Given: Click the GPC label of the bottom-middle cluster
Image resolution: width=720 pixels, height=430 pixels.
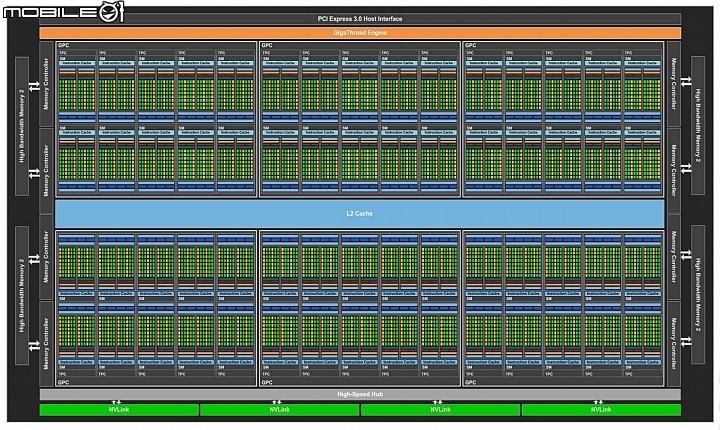Looking at the screenshot, I should tap(267, 382).
